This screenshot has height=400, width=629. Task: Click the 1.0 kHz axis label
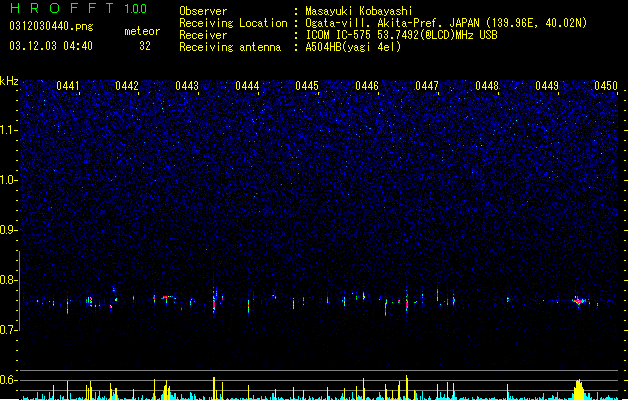[9, 180]
